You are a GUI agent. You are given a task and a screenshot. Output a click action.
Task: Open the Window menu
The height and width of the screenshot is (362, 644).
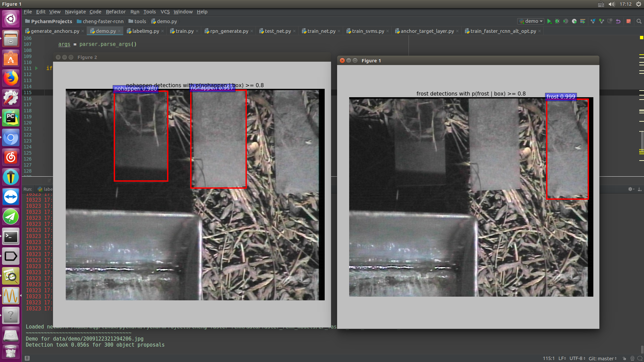(x=183, y=12)
